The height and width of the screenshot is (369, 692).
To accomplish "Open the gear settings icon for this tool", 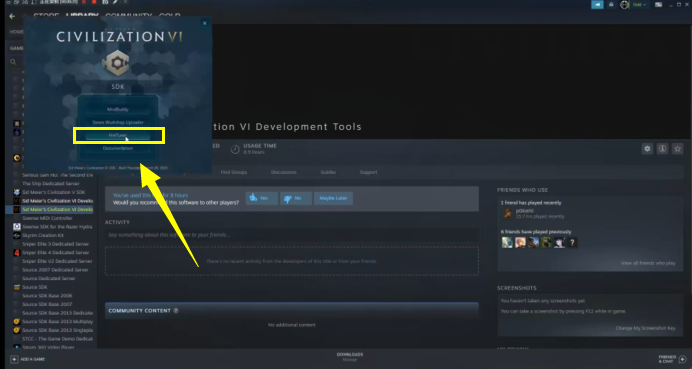I will pyautogui.click(x=647, y=149).
